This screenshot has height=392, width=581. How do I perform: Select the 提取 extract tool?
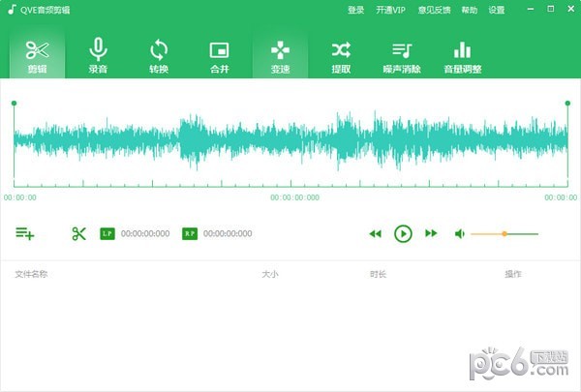[x=341, y=55]
